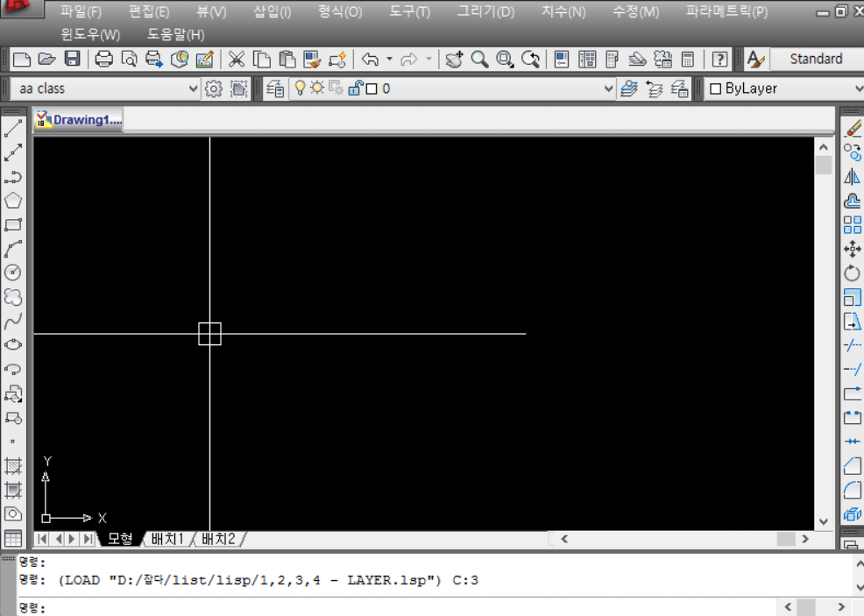Switch to the 배치1 layout tab

167,539
